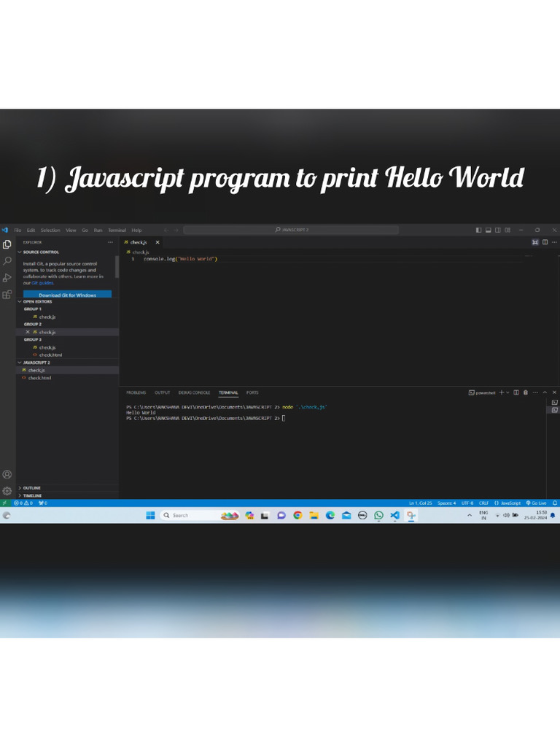Image resolution: width=560 pixels, height=747 pixels.
Task: Click the new terminal plus icon
Action: 502,392
